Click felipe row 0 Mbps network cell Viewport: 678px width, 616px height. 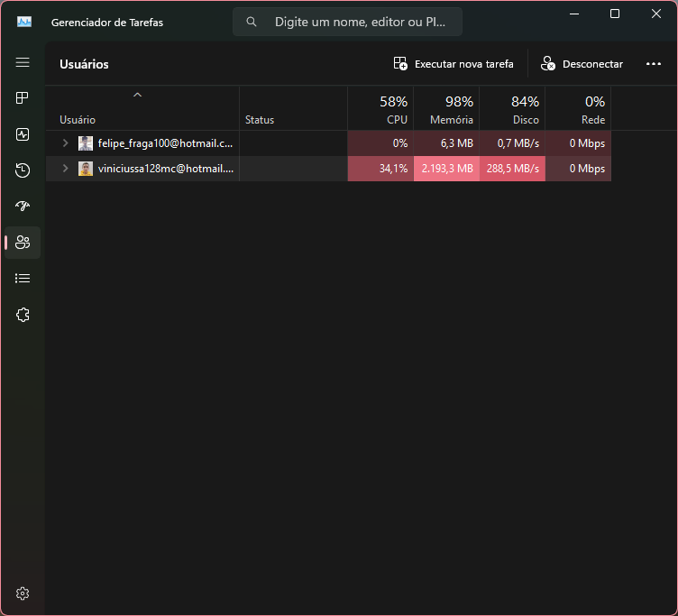click(578, 143)
